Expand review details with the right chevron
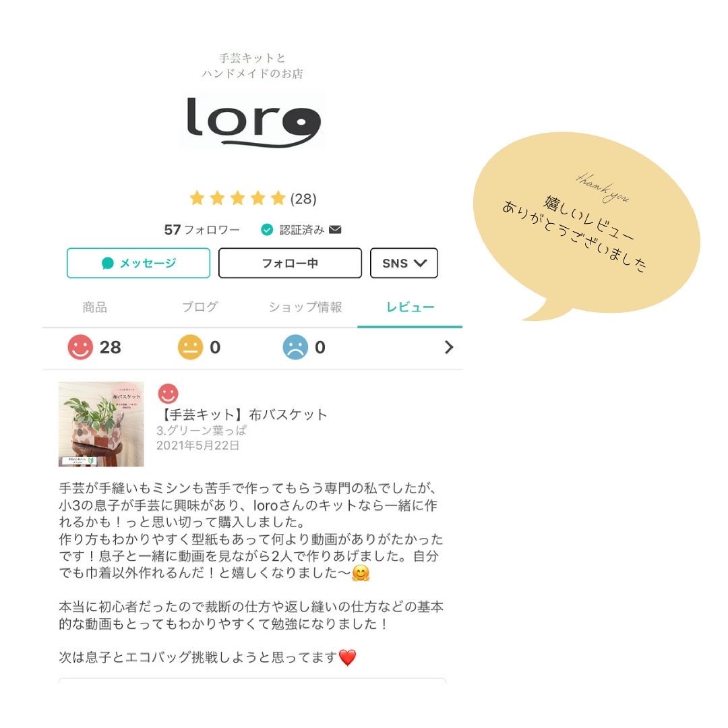The image size is (728, 728). point(448,347)
